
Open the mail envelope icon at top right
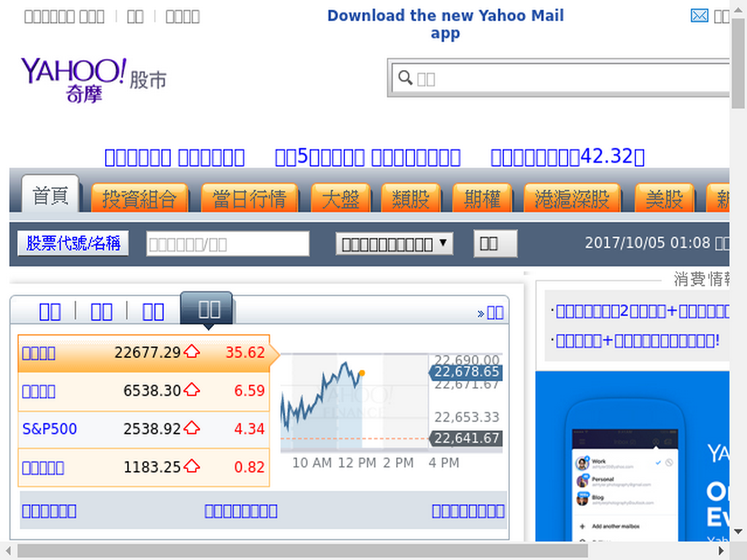[x=699, y=16]
